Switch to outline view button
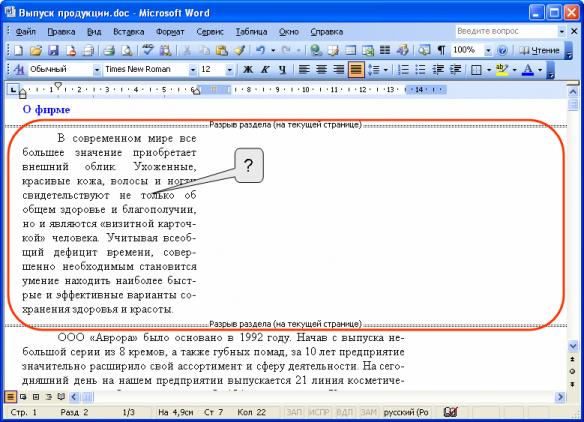The height and width of the screenshot is (422, 584). coord(48,397)
